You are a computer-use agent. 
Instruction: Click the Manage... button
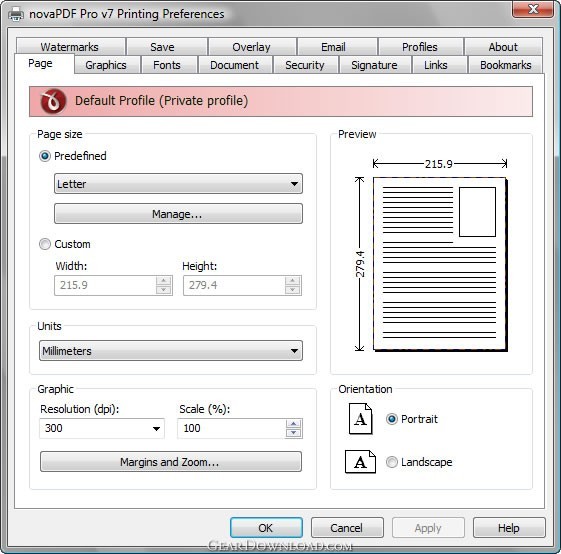[178, 214]
